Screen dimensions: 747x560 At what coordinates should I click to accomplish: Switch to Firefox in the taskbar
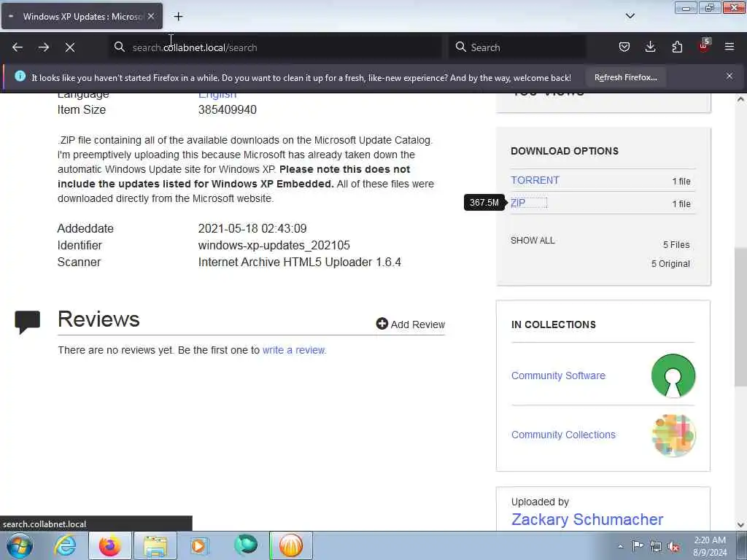tap(109, 545)
